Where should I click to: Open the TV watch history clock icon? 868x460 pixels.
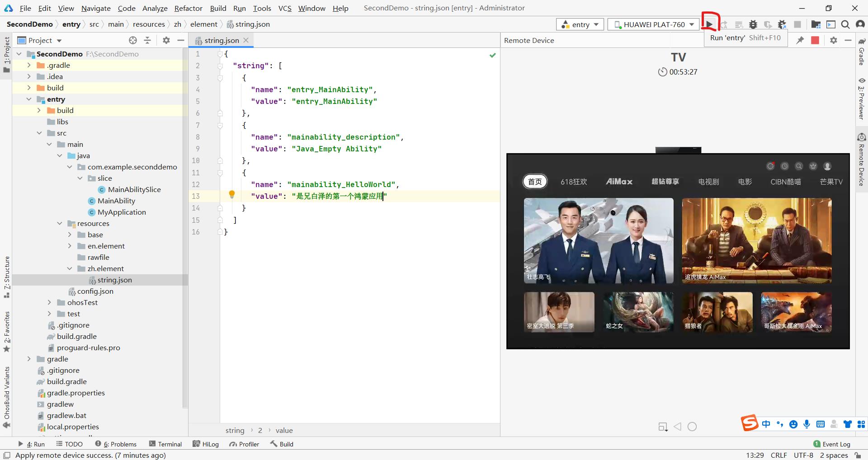pos(785,166)
